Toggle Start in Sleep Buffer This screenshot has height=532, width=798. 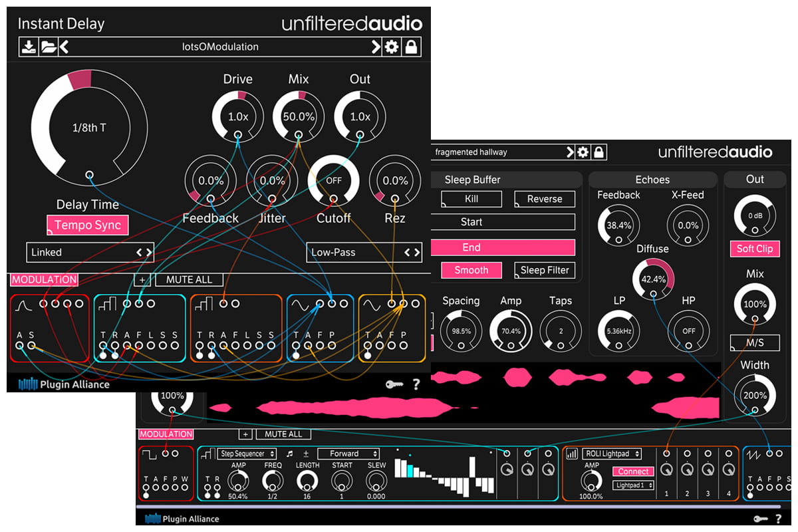click(503, 222)
